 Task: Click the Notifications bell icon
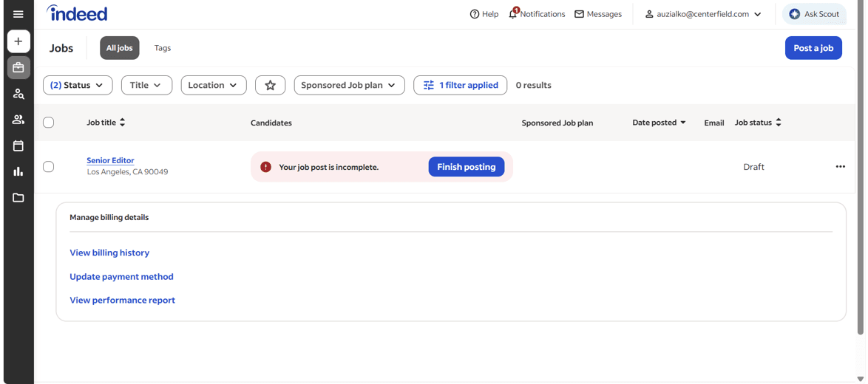tap(513, 14)
